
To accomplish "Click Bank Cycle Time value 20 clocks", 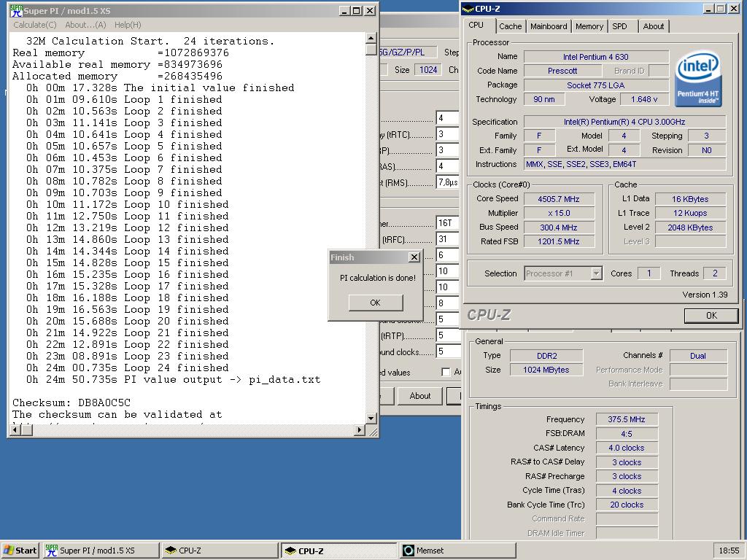I will 627,505.
